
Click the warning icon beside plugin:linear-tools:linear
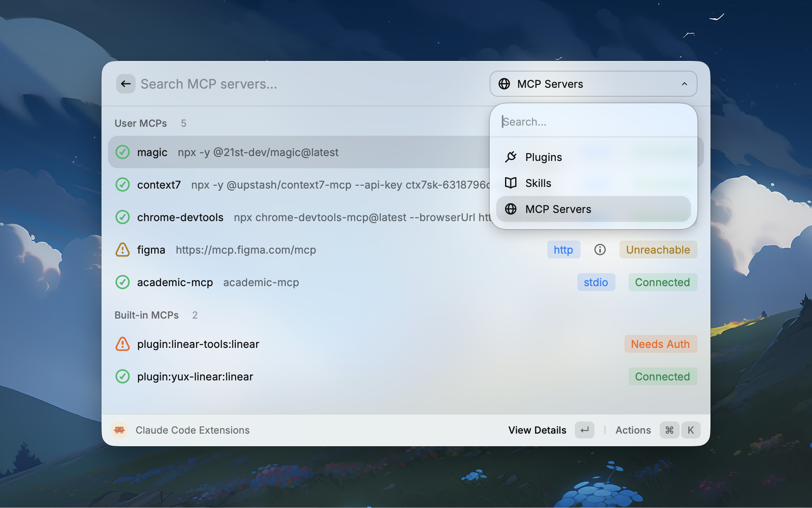tap(122, 344)
